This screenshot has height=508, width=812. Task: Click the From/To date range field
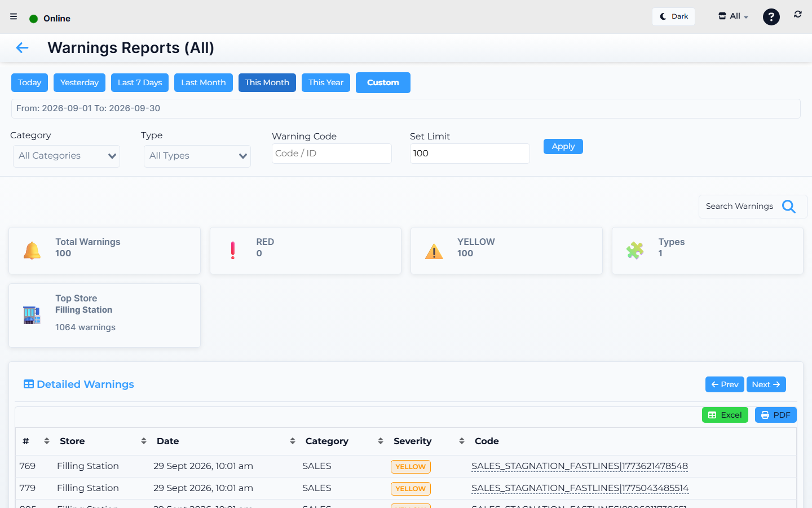tap(406, 108)
